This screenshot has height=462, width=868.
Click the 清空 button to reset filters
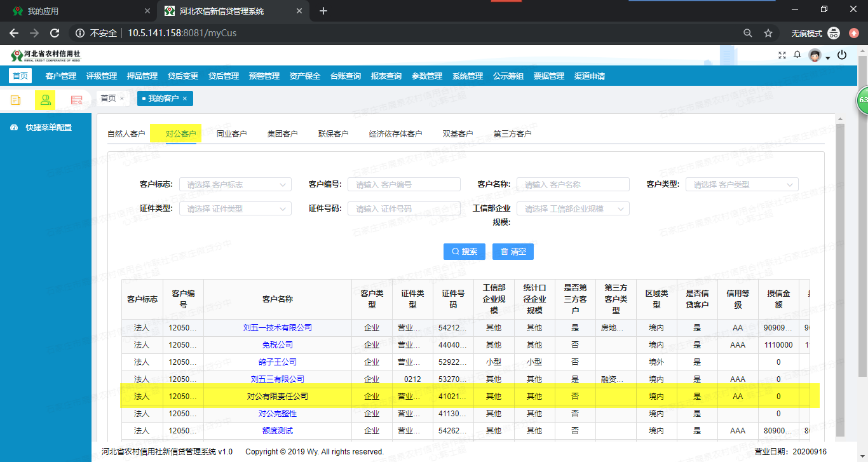[x=513, y=251]
